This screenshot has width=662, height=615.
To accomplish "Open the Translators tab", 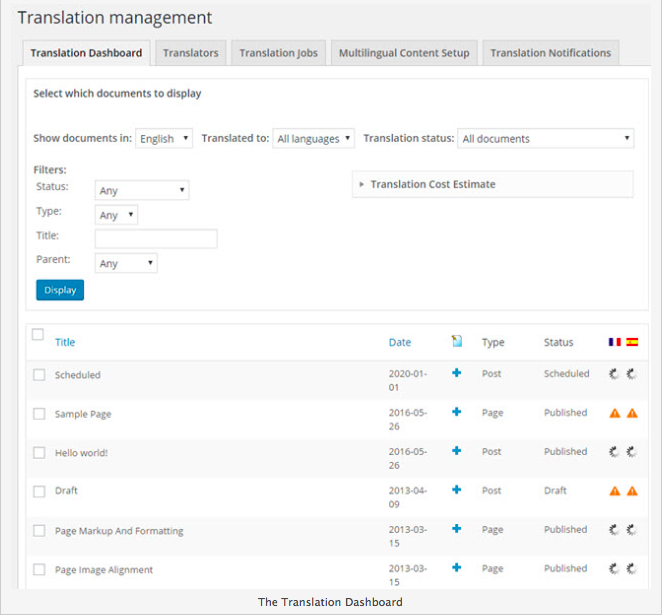I will tap(191, 53).
